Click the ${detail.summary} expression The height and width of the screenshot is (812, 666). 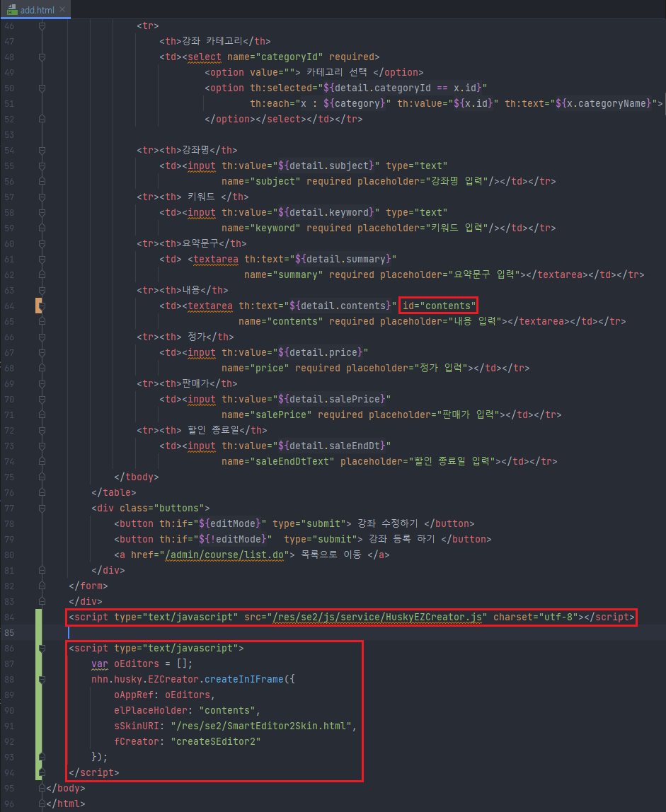coord(343,259)
